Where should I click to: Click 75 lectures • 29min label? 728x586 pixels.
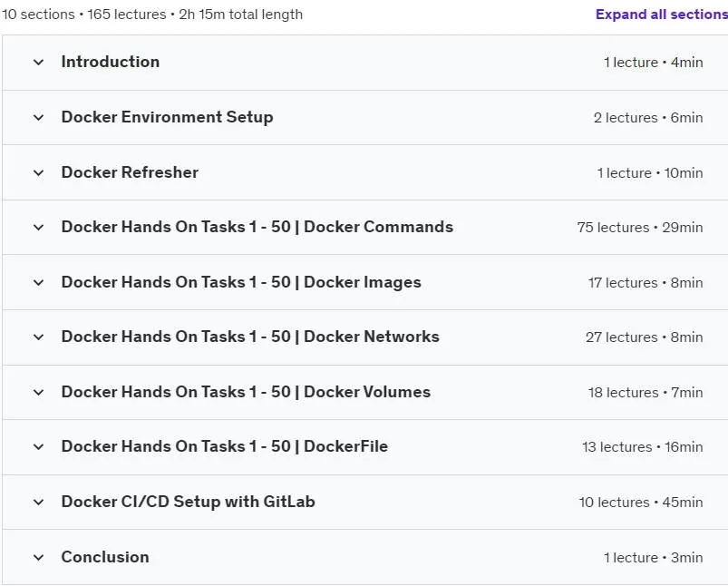click(640, 228)
